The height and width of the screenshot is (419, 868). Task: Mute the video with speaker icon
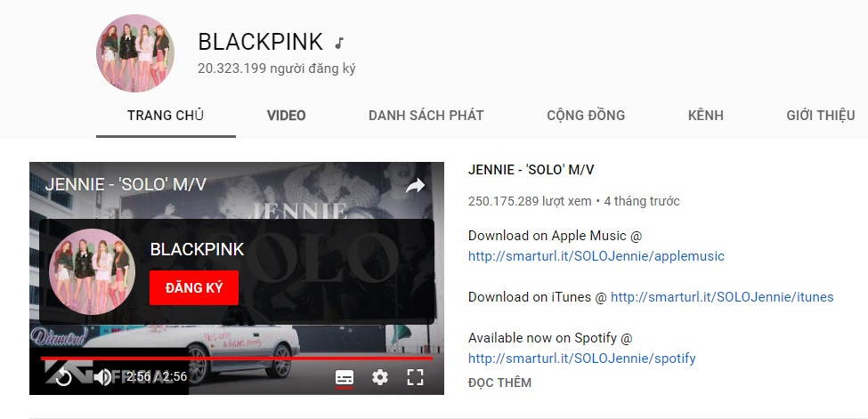pos(102,377)
